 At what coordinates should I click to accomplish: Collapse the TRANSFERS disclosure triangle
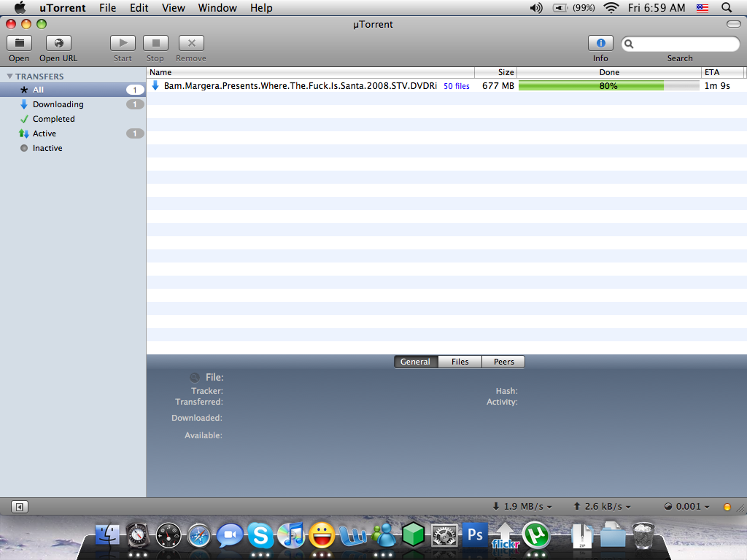[9, 76]
